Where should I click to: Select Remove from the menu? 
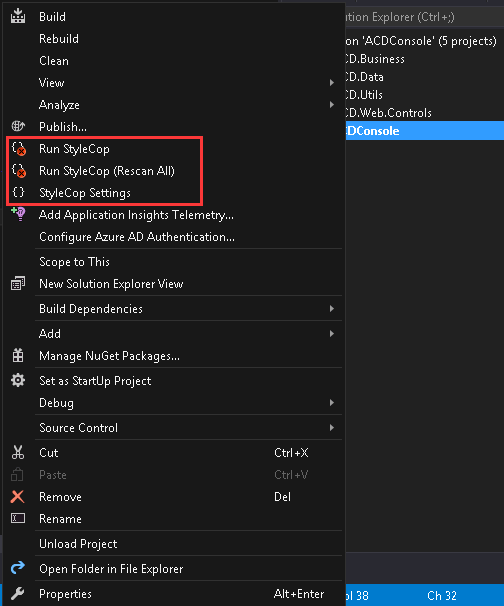pyautogui.click(x=174, y=497)
